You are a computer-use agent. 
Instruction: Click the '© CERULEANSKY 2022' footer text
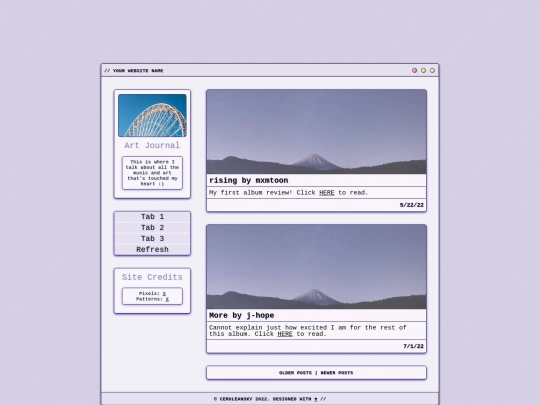pyautogui.click(x=240, y=399)
